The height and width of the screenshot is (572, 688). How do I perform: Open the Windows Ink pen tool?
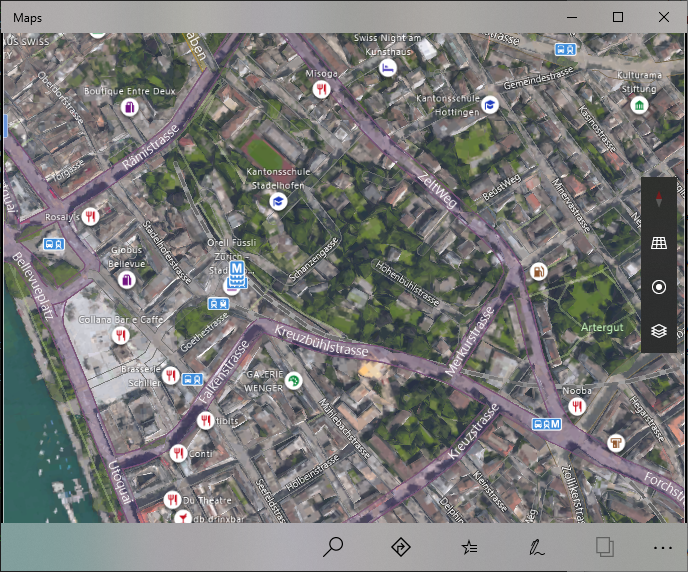537,547
